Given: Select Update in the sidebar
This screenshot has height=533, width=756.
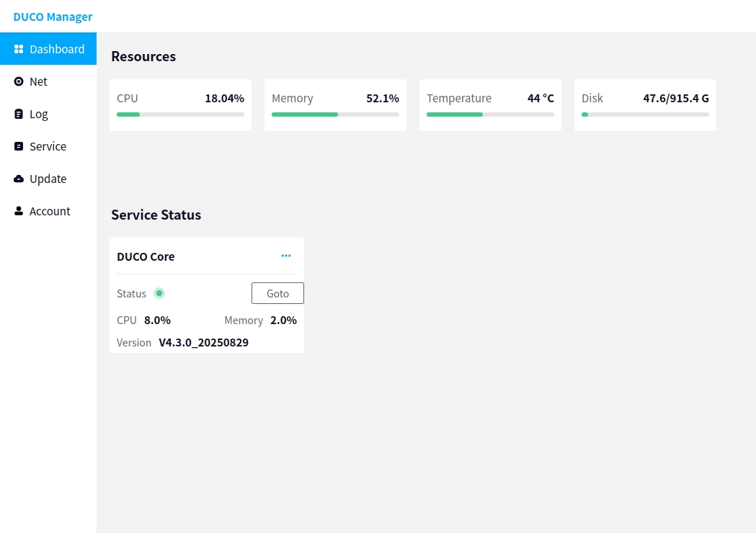Looking at the screenshot, I should (48, 179).
